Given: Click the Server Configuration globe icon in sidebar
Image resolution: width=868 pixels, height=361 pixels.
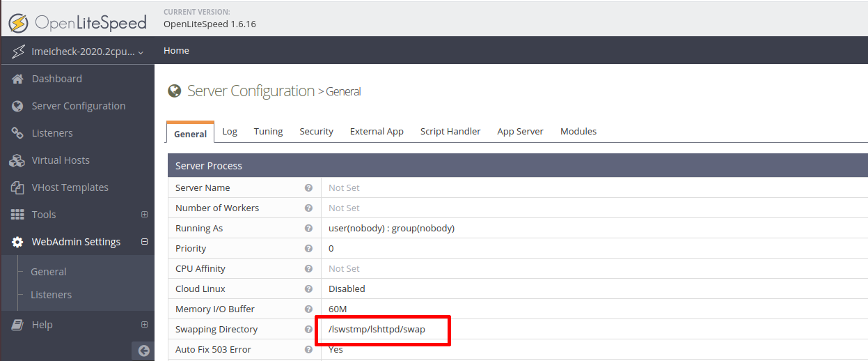Looking at the screenshot, I should (18, 106).
